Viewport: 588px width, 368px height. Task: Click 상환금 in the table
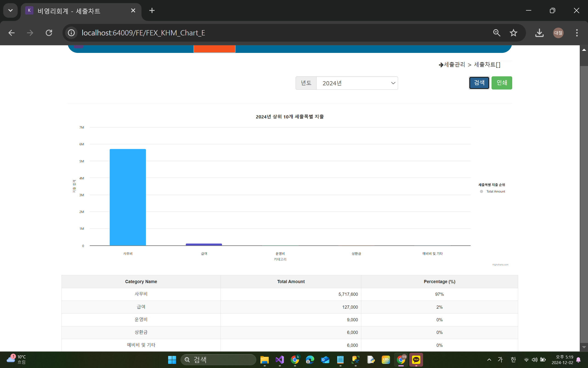point(141,332)
